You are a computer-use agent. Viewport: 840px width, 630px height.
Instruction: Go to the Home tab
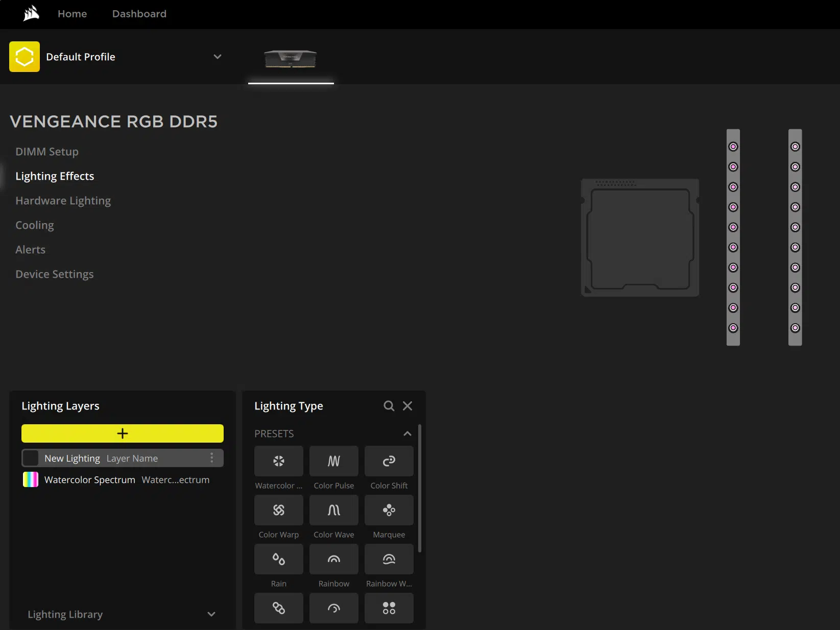point(73,14)
